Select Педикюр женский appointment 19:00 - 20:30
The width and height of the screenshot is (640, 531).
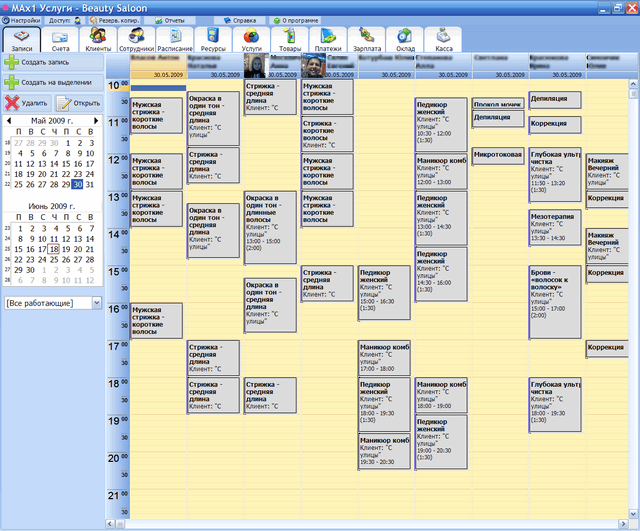[441, 442]
